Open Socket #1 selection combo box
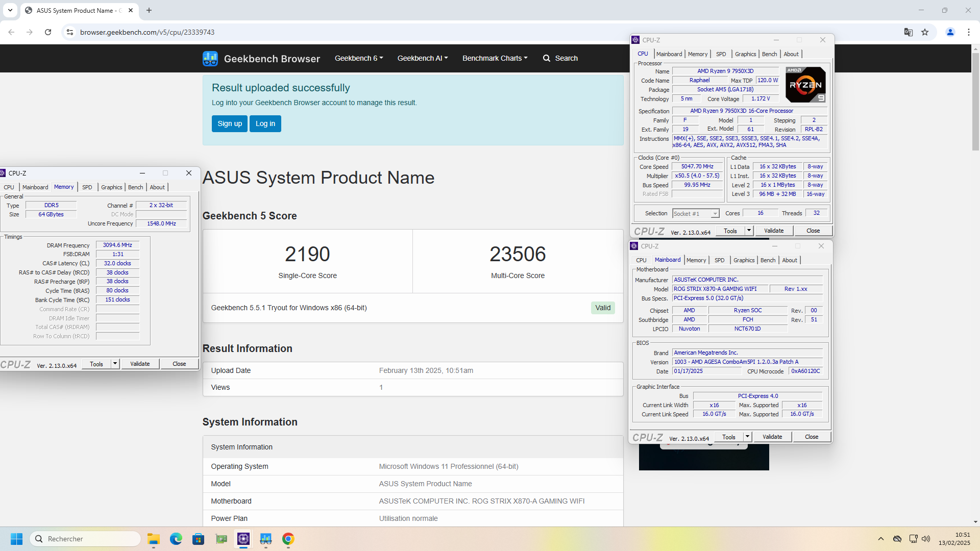Image resolution: width=980 pixels, height=551 pixels. pos(696,213)
